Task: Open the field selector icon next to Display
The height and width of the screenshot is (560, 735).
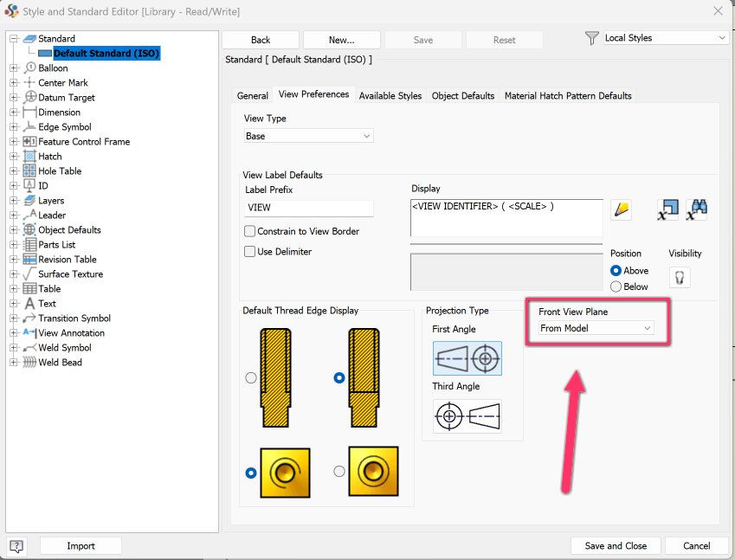Action: point(667,209)
